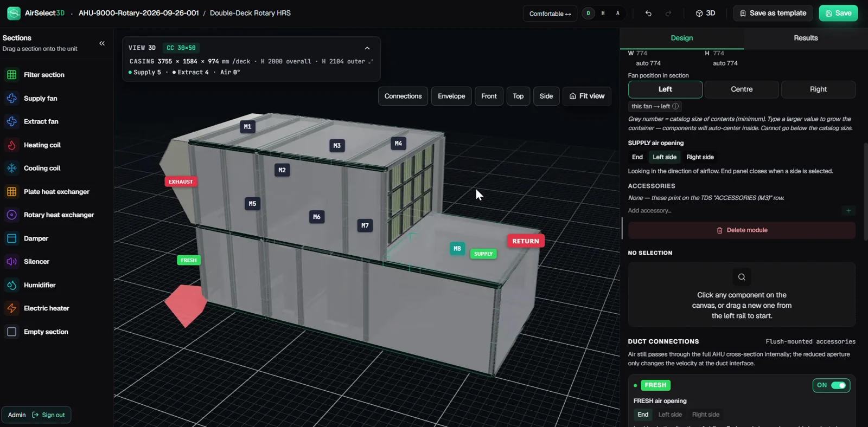Image resolution: width=868 pixels, height=427 pixels.
Task: Set SUPPLY air opening to Right side
Action: (x=700, y=157)
